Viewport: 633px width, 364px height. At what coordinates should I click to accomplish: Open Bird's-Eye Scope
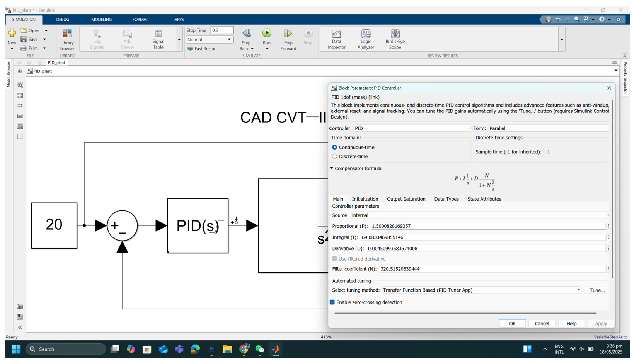395,39
